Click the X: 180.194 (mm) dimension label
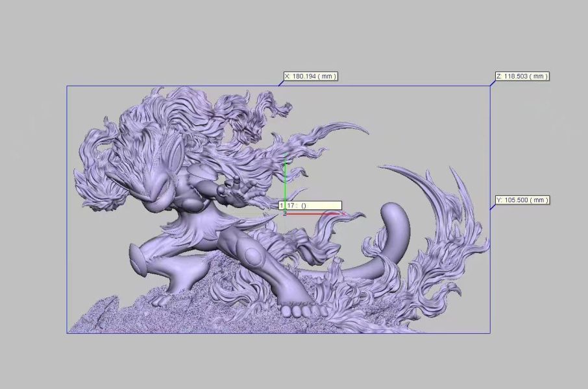The width and height of the screenshot is (588, 389). pyautogui.click(x=310, y=76)
